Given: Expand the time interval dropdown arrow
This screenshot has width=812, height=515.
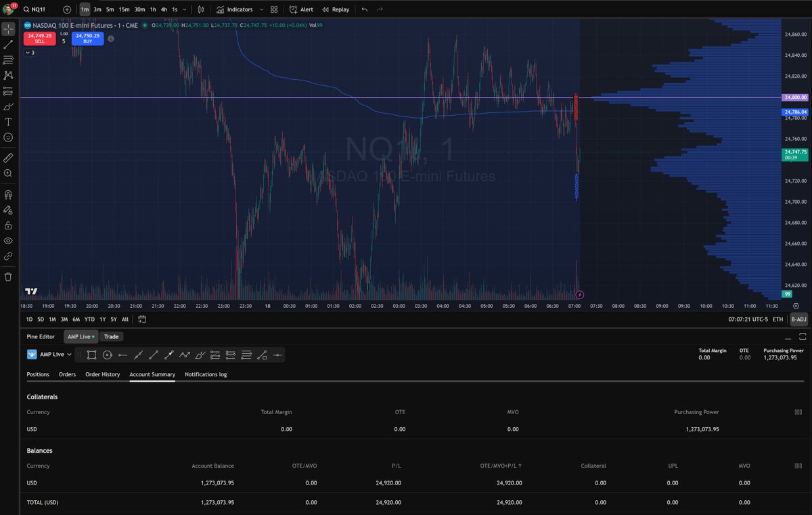Looking at the screenshot, I should tap(185, 9).
